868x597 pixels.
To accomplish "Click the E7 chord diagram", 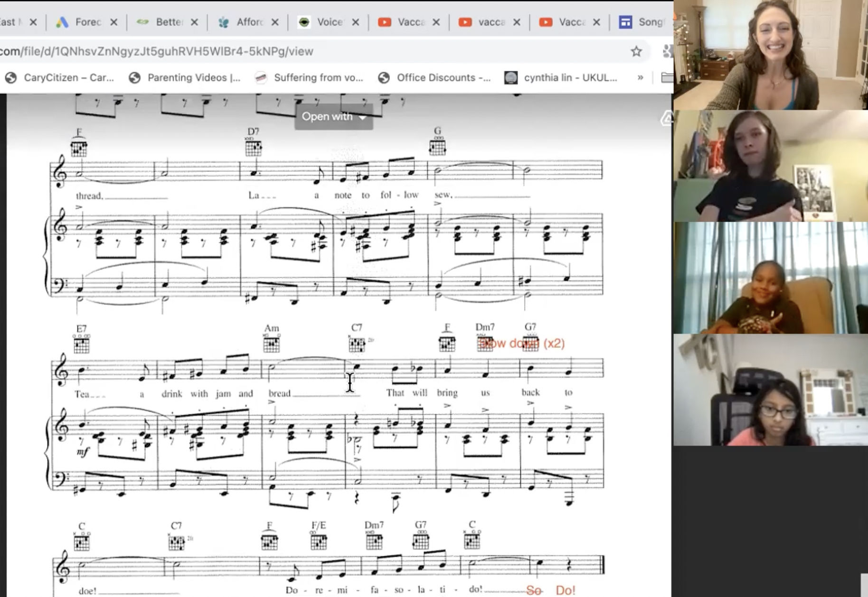I will point(82,344).
